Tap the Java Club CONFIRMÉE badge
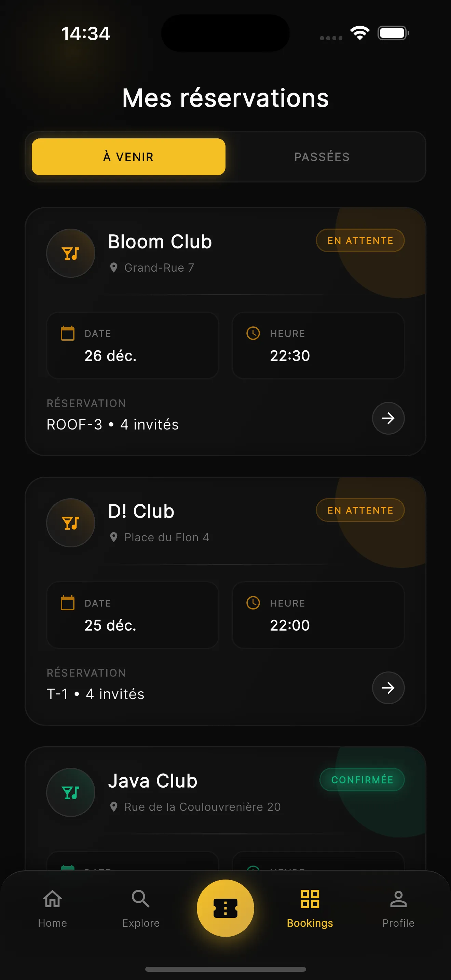 tap(362, 779)
